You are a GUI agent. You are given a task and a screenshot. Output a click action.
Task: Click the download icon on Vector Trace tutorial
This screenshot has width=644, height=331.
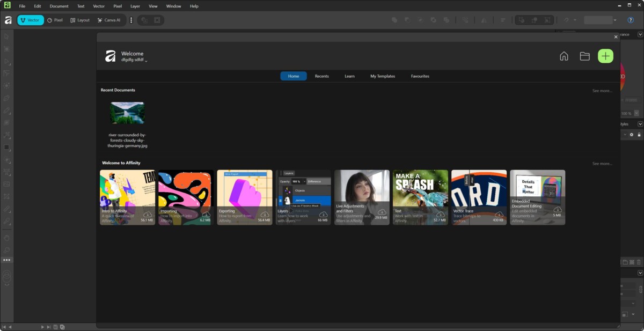tap(499, 215)
